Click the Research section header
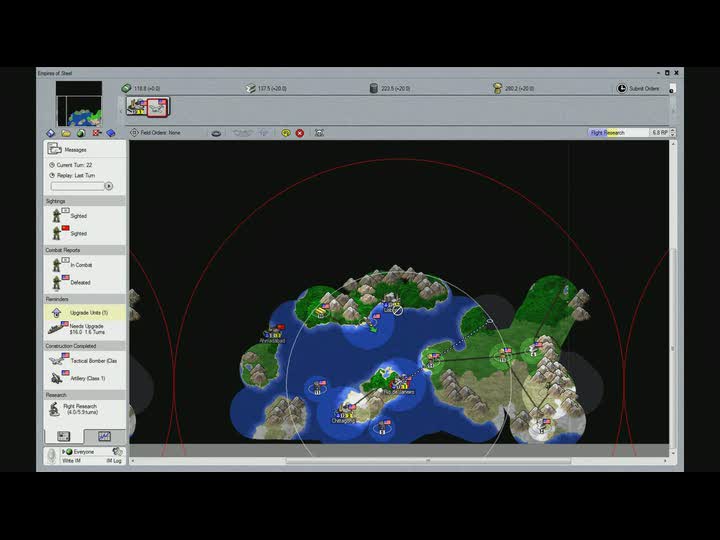Viewport: 720px width, 540px height. (x=84, y=395)
